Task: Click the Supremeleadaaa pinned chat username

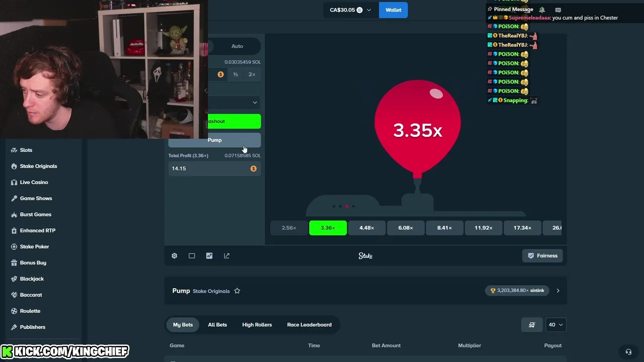Action: click(x=530, y=18)
